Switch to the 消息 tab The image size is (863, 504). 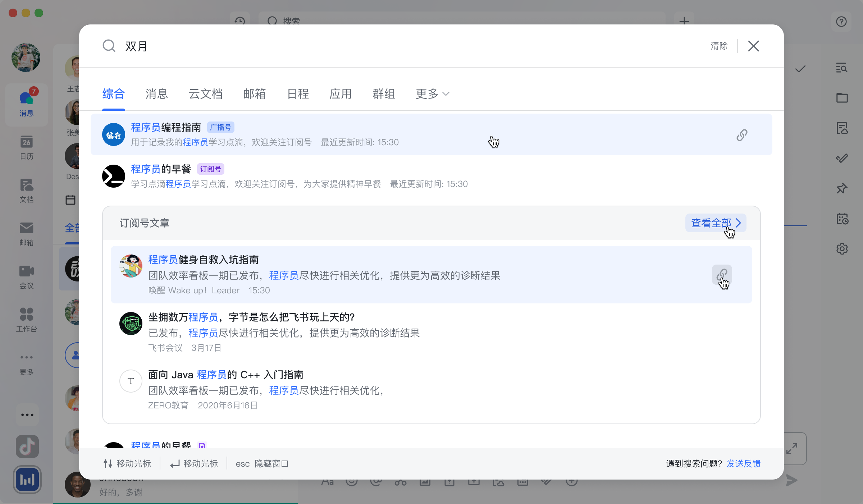[x=157, y=94]
